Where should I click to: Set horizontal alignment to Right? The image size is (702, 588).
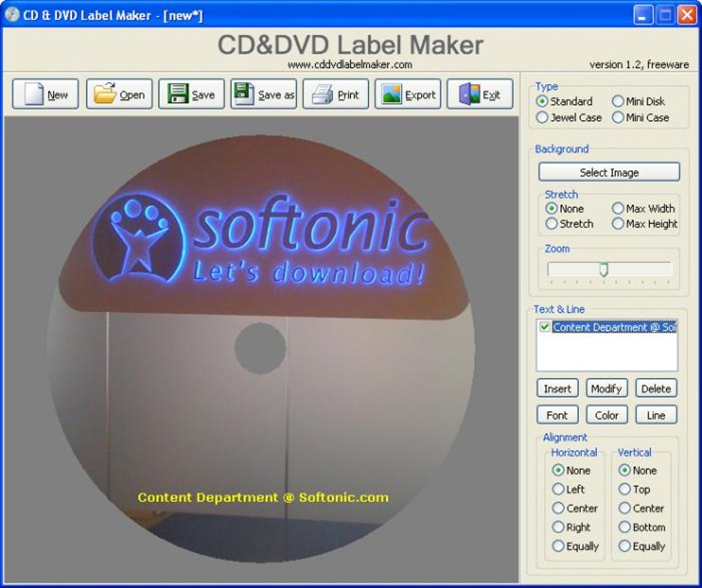point(558,527)
